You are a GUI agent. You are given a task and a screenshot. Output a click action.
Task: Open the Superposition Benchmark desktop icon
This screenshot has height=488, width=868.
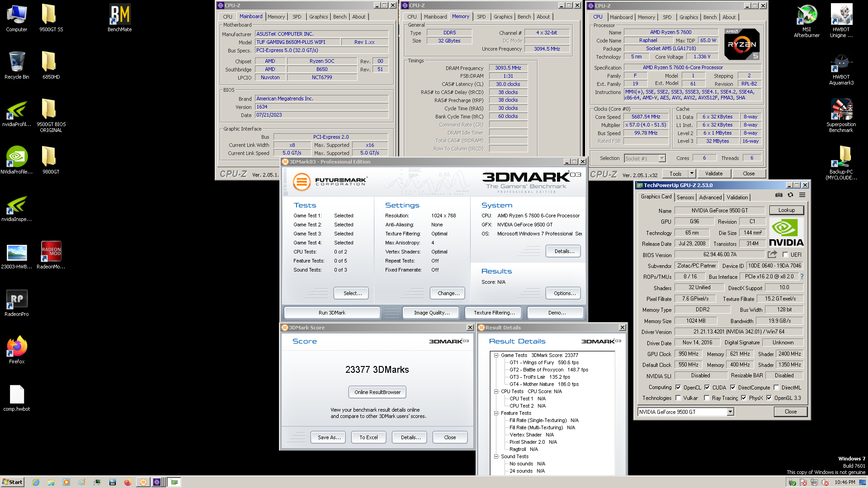click(841, 116)
